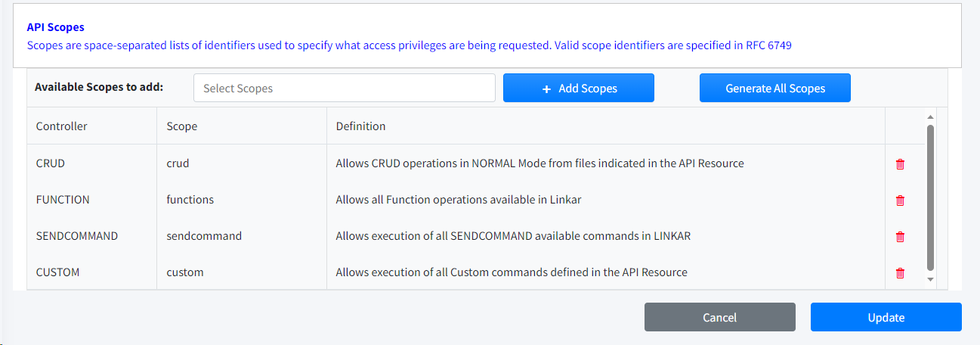Image resolution: width=980 pixels, height=345 pixels.
Task: Cancel the API scope changes
Action: [719, 317]
